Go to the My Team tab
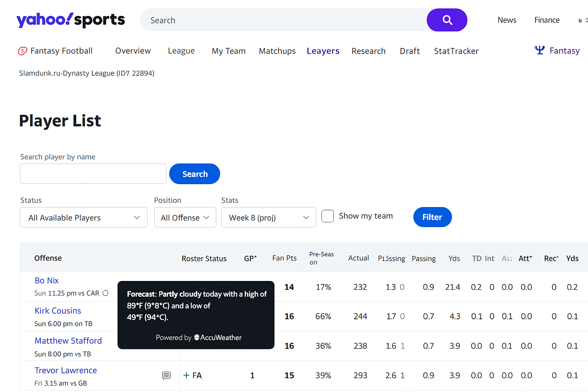This screenshot has width=588, height=392. coord(229,51)
